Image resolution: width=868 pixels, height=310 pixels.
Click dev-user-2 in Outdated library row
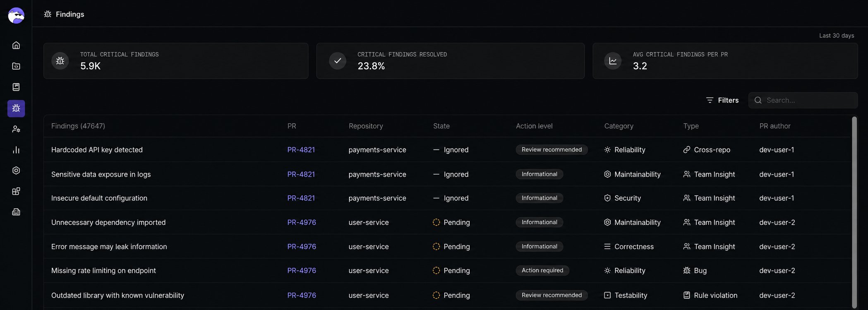pyautogui.click(x=777, y=296)
